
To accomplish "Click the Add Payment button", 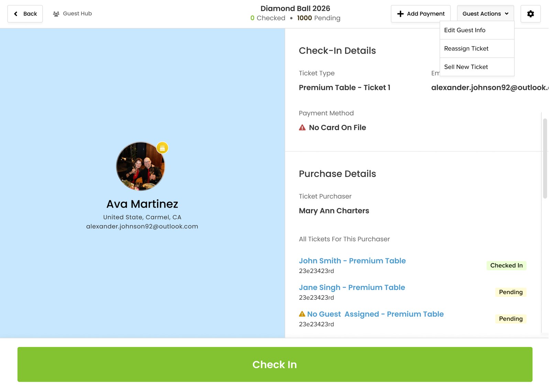I will coord(420,14).
